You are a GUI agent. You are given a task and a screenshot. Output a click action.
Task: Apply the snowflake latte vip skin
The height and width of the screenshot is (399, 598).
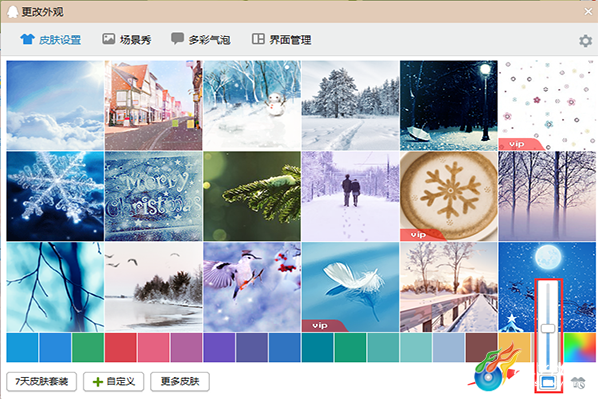point(448,196)
